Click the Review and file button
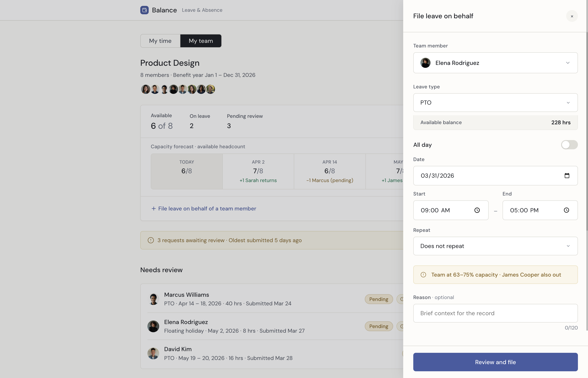This screenshot has width=588, height=378. pyautogui.click(x=495, y=362)
